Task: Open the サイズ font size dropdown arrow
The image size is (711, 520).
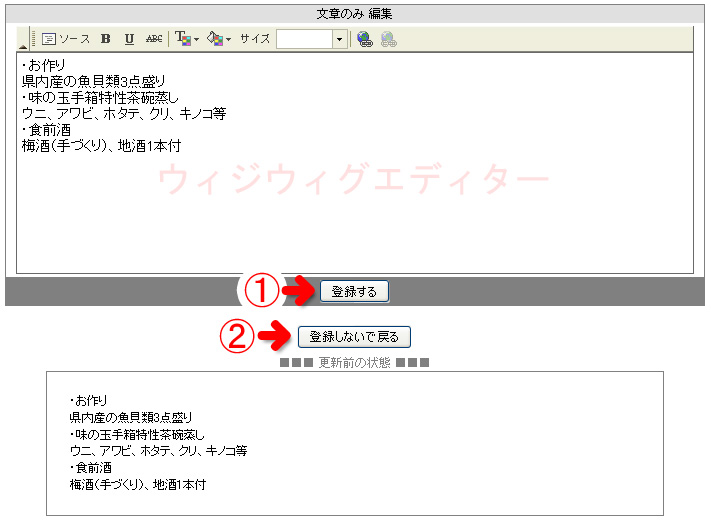Action: pyautogui.click(x=339, y=39)
